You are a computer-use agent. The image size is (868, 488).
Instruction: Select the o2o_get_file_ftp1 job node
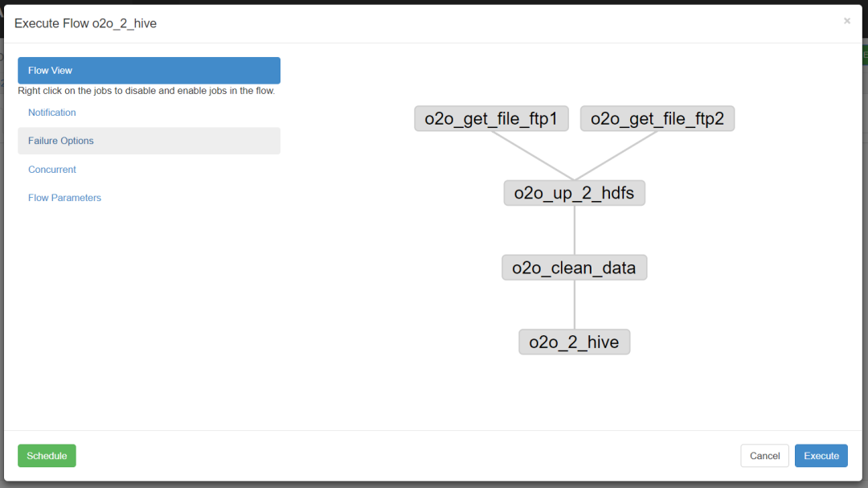(491, 118)
